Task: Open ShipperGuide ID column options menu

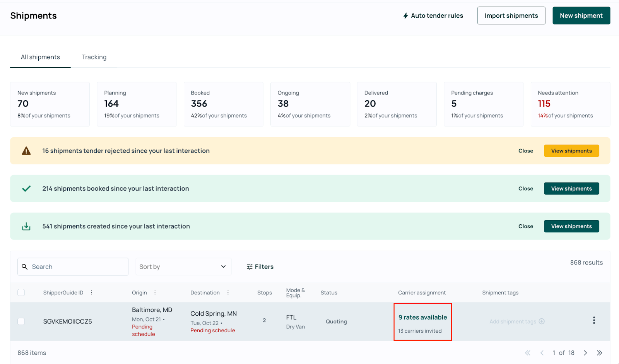Action: tap(91, 292)
